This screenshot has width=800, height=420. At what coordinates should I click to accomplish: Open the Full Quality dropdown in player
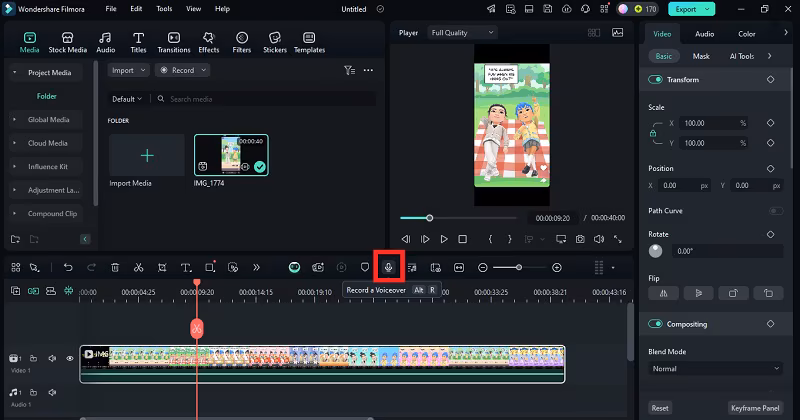point(462,33)
